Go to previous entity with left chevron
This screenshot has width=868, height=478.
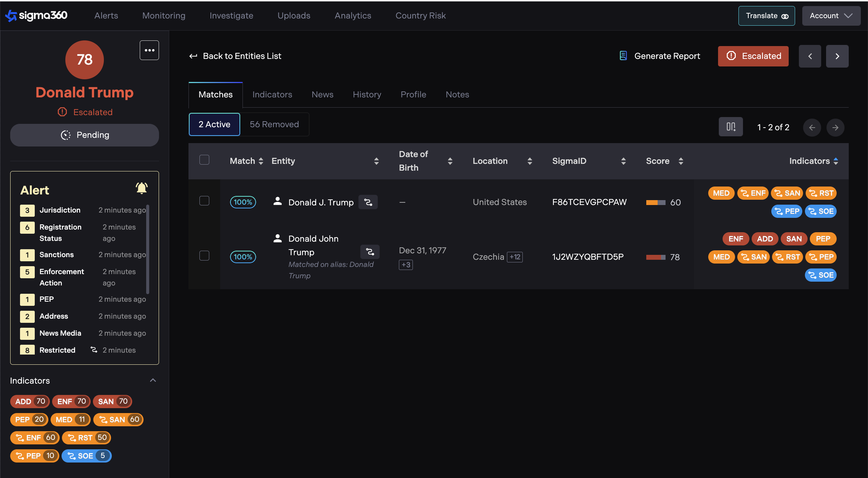click(810, 56)
